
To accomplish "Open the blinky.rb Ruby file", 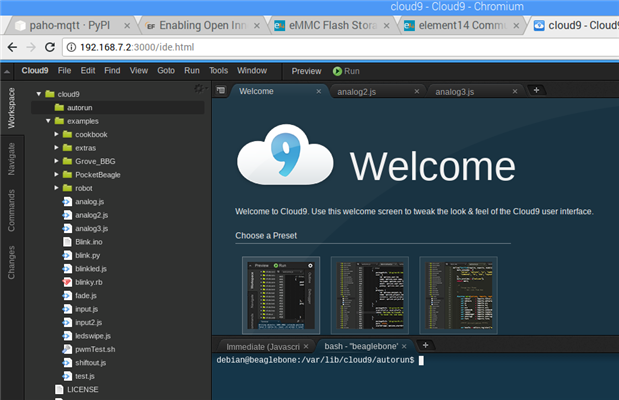I will pyautogui.click(x=89, y=282).
